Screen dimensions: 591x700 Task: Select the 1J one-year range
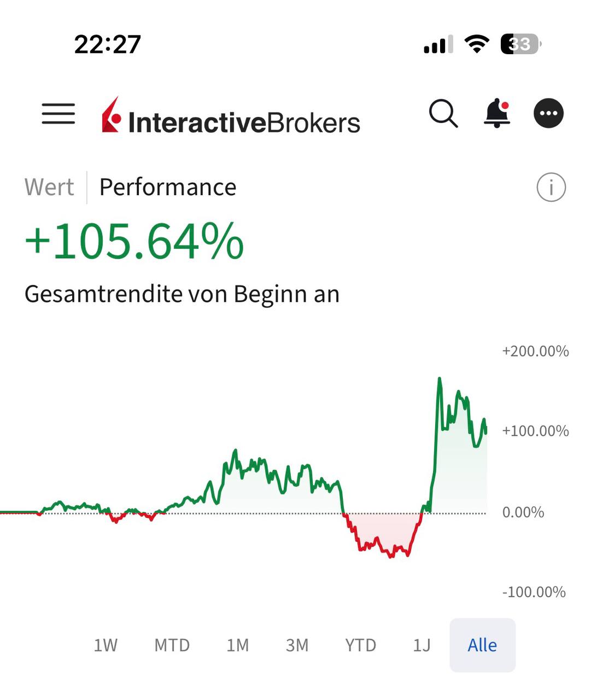tap(422, 645)
